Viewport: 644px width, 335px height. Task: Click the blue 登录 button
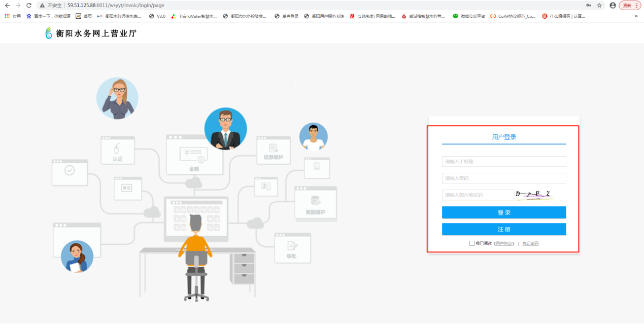point(503,212)
